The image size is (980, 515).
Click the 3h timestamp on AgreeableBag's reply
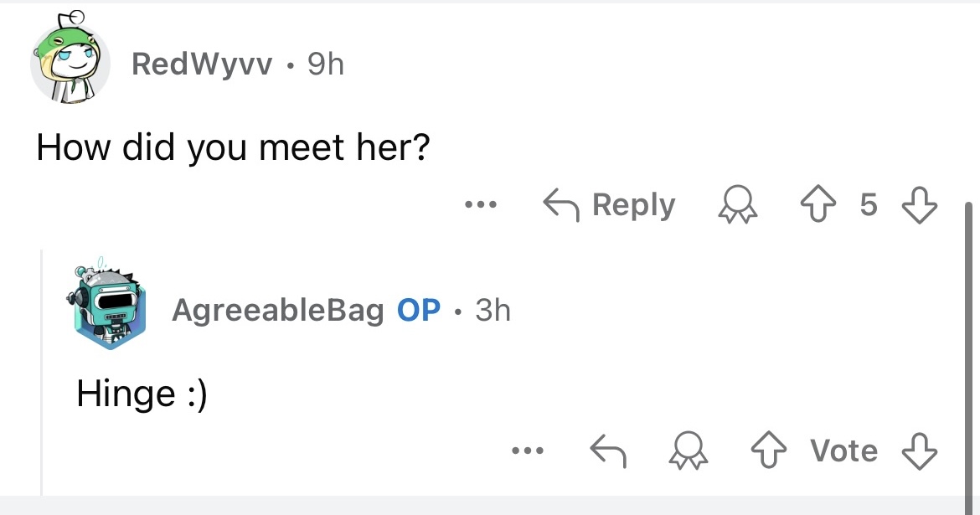coord(493,311)
